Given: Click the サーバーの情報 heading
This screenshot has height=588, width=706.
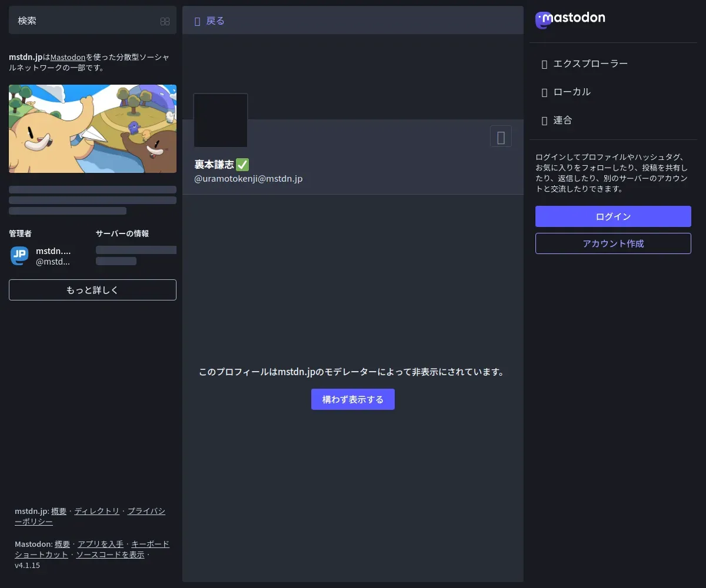Looking at the screenshot, I should pyautogui.click(x=122, y=233).
